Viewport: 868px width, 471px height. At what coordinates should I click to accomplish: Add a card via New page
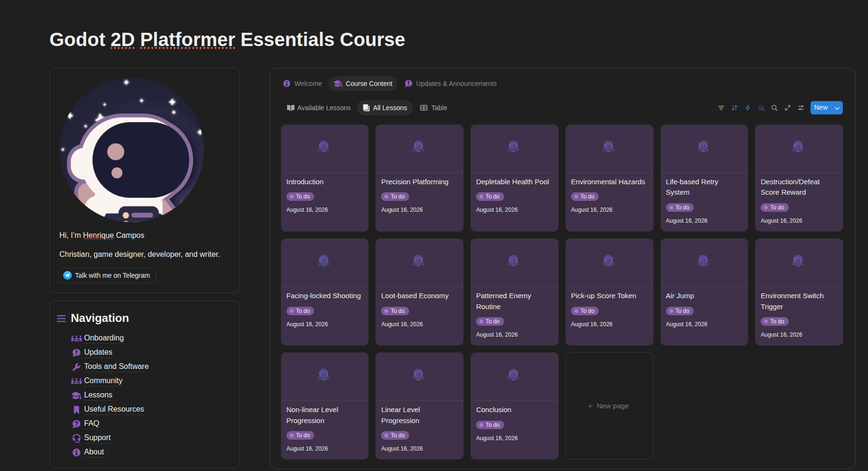[609, 406]
